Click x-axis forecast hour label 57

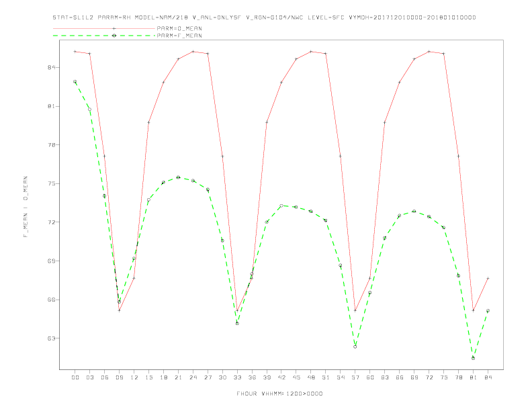[x=355, y=377]
